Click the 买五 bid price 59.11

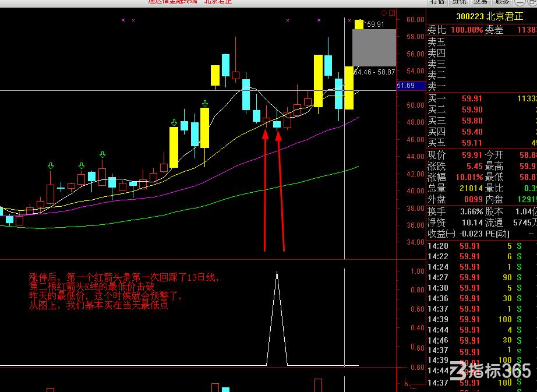[x=472, y=143]
